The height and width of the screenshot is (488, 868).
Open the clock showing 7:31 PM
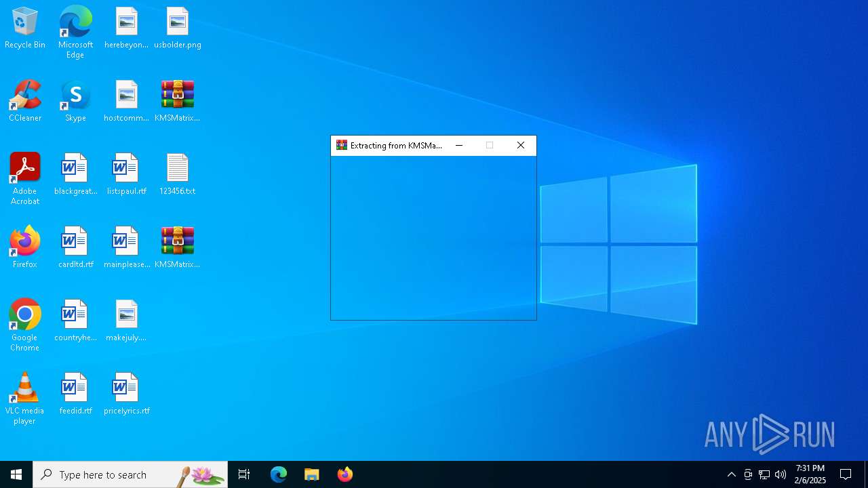810,474
